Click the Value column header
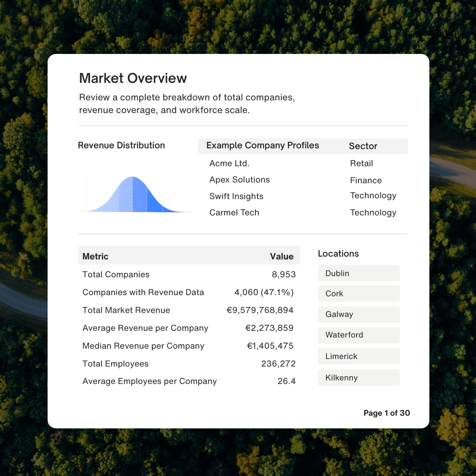 (282, 256)
